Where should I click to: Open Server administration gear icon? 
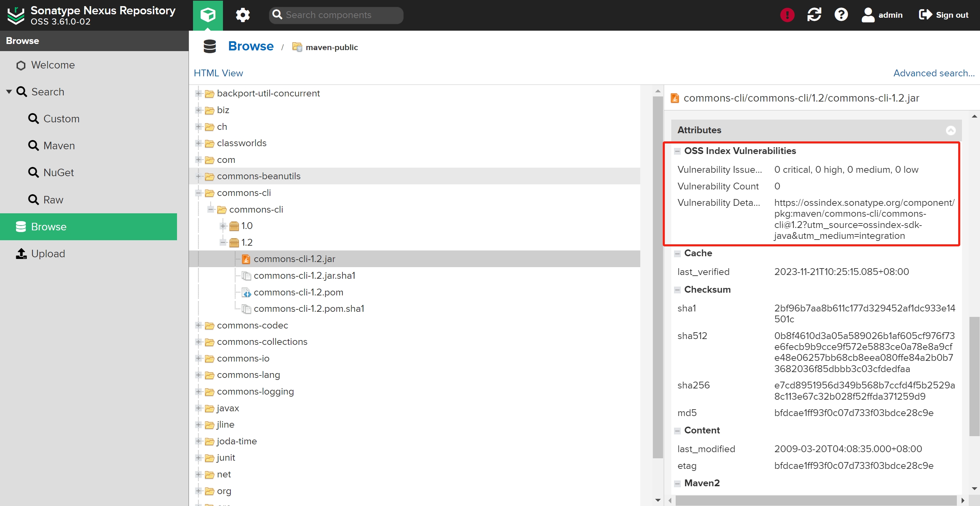pyautogui.click(x=242, y=15)
